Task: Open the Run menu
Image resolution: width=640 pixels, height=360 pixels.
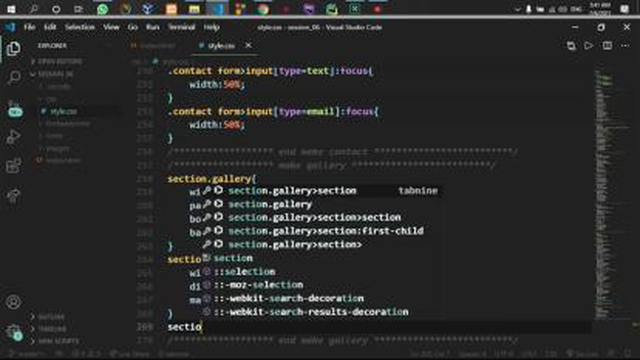Action: (153, 27)
